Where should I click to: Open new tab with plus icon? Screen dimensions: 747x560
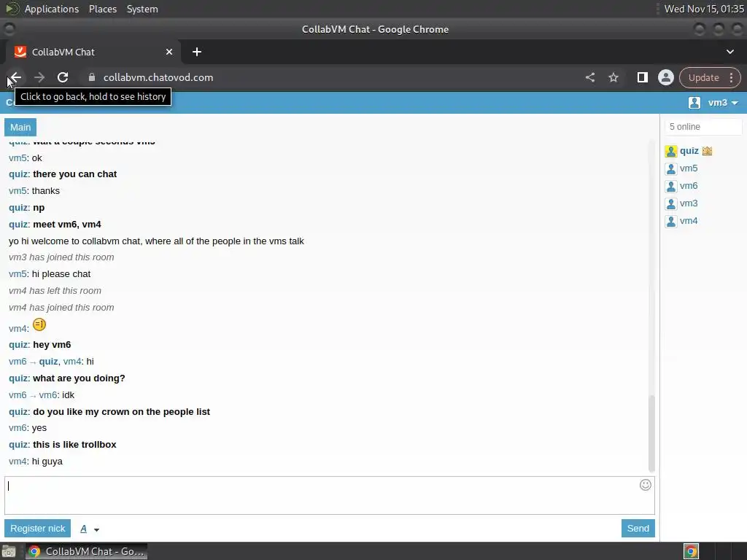tap(197, 52)
